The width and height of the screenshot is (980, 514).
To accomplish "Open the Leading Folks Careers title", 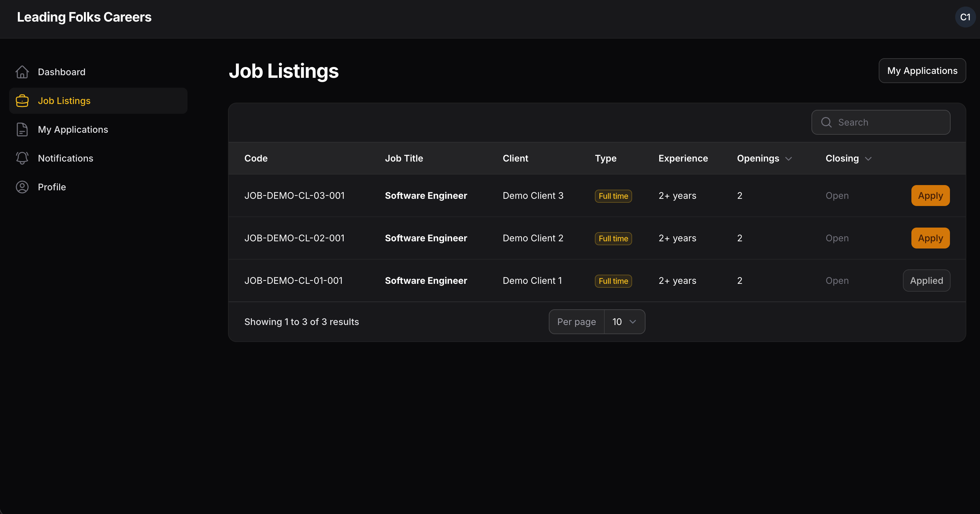I will pos(84,17).
